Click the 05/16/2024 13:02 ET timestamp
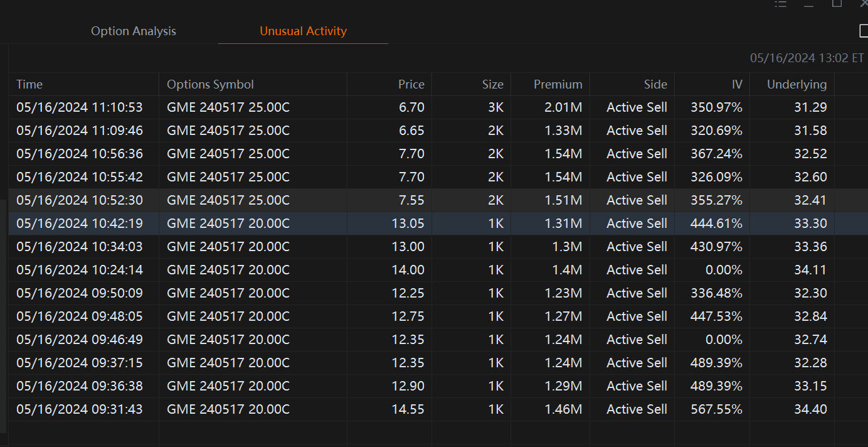 tap(807, 58)
